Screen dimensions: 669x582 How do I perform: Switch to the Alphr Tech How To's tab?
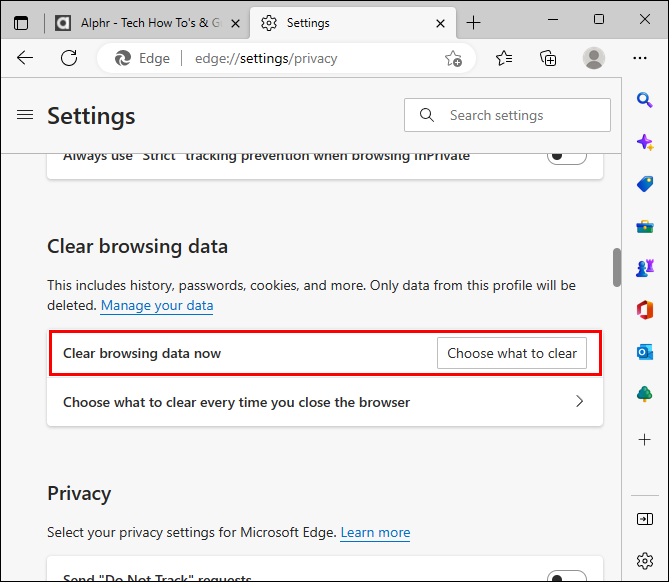coord(138,22)
